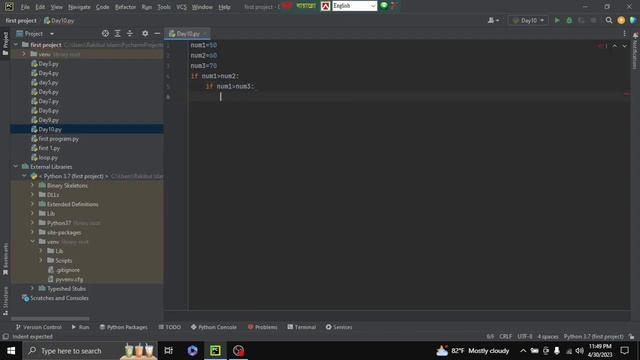Go to next highlighted error arrow
Viewport: 640px width, 360px height.
point(624,46)
